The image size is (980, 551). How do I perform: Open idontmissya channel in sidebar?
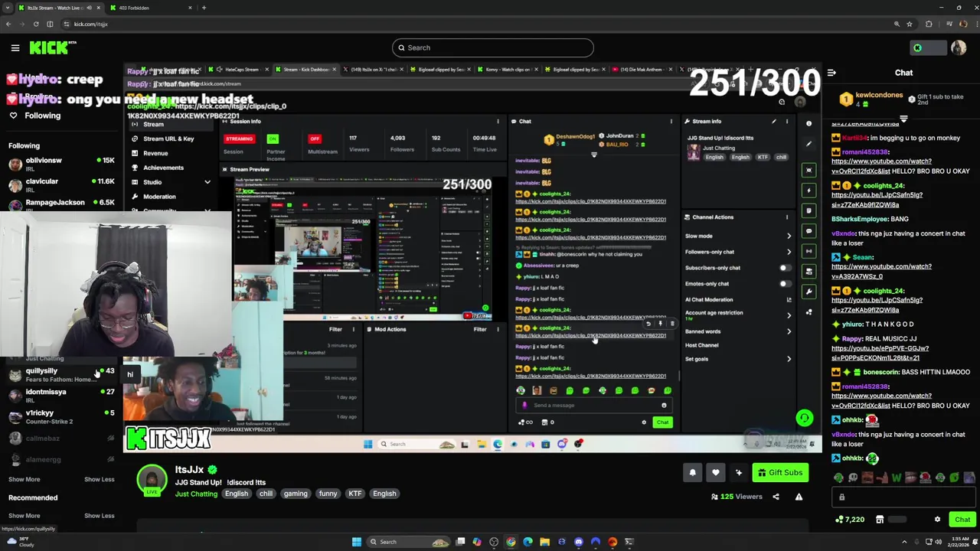(x=61, y=395)
